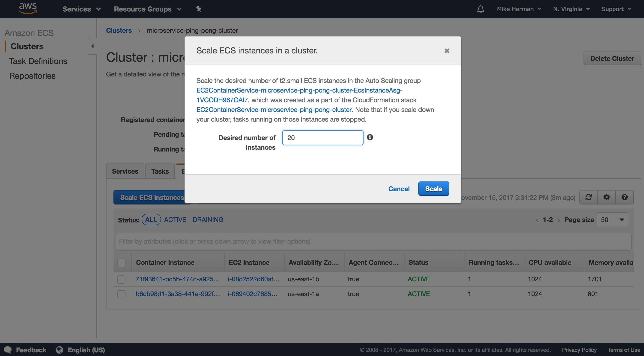Open table settings gear icon
Screen dimensions: 644x356
(x=606, y=197)
